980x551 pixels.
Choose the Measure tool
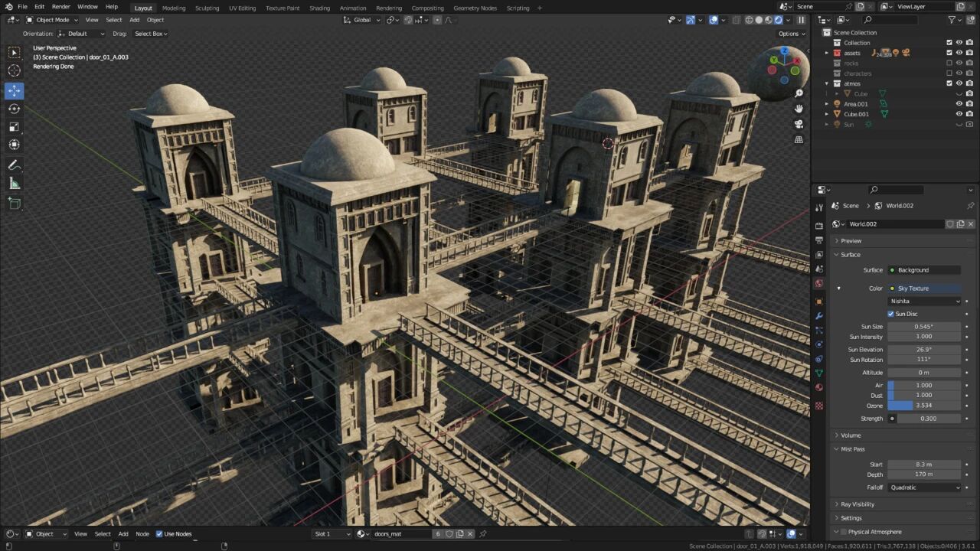pos(15,184)
